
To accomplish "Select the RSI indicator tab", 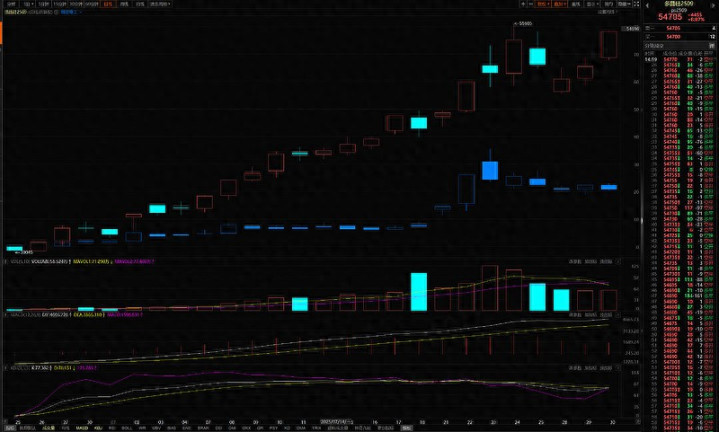I will point(112,428).
